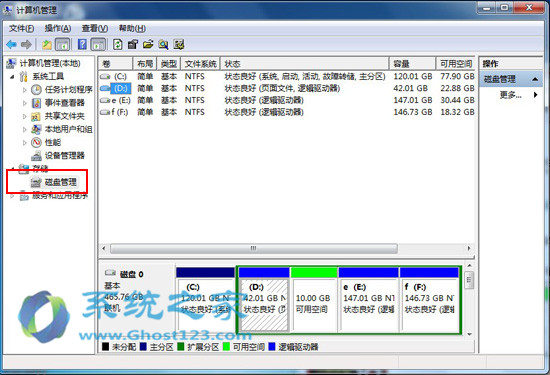Click the Disk Management (磁盘管理) actions header
Screen dimensions: 550x375
click(x=511, y=79)
